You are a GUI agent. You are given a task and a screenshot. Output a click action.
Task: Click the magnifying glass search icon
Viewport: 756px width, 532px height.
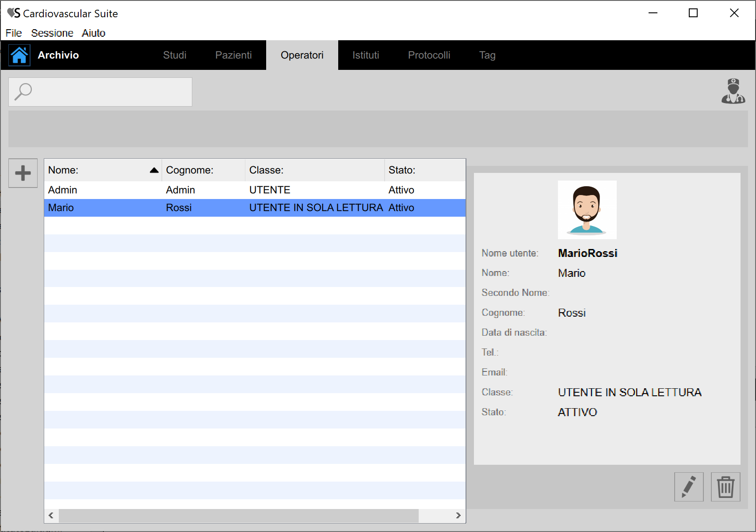click(23, 92)
